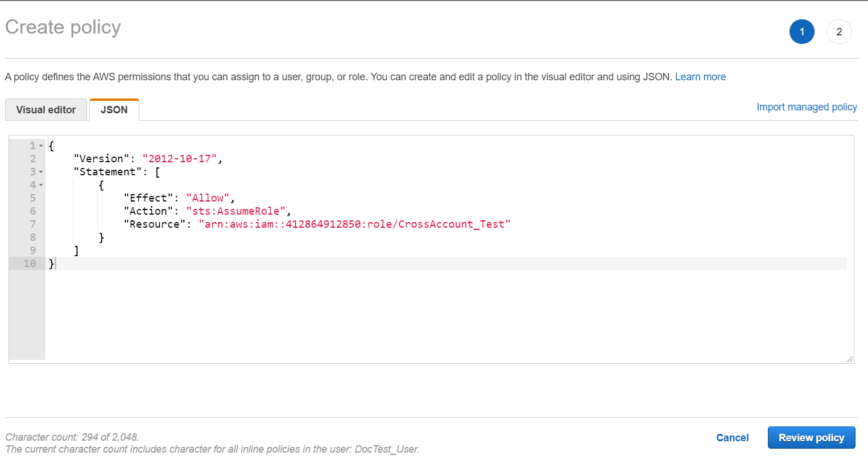Open the Learn more link
Screen dimensions: 868x464
(700, 77)
